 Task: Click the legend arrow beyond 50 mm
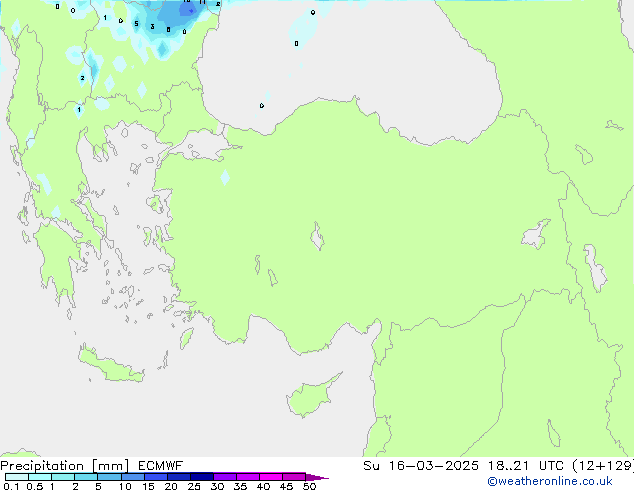tap(317, 477)
